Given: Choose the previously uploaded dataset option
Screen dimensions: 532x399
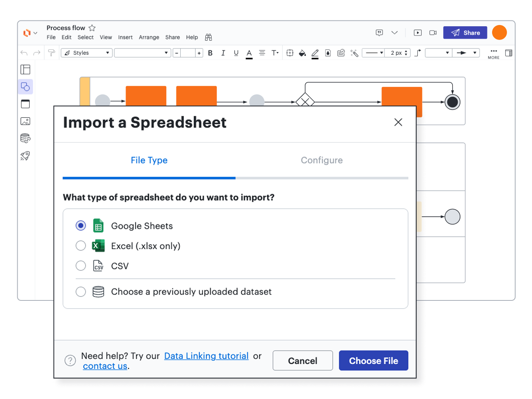Looking at the screenshot, I should (81, 291).
